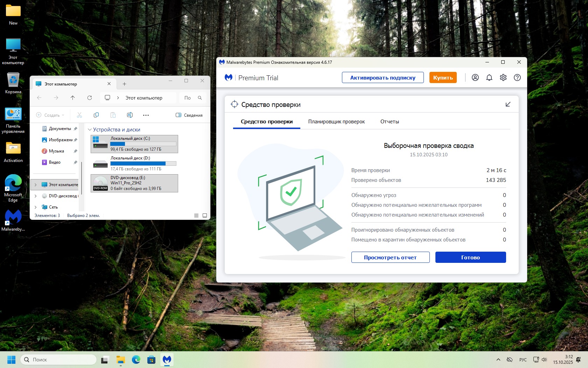Expand the DVD drive tree node

(35, 196)
